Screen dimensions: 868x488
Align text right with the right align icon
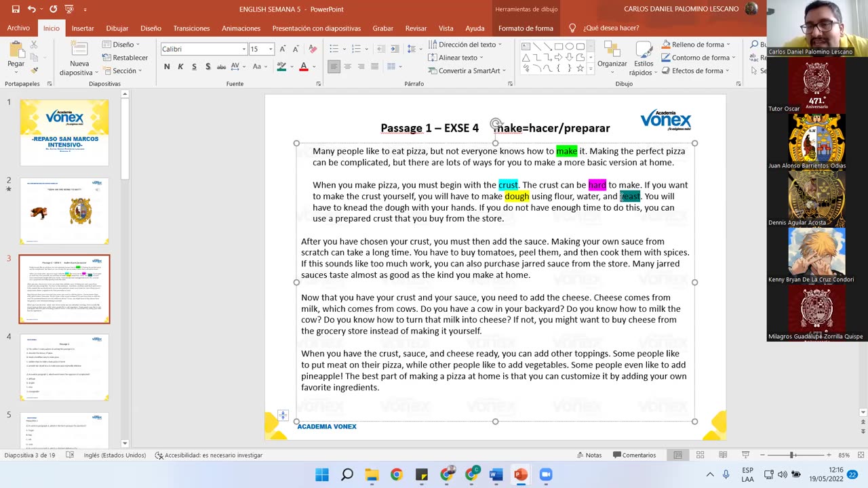[x=361, y=66]
